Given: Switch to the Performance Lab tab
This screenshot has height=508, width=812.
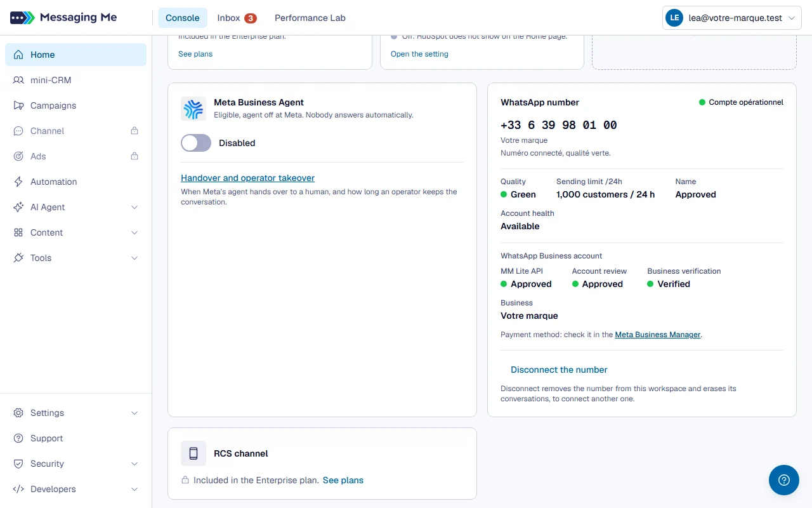Looking at the screenshot, I should [310, 18].
